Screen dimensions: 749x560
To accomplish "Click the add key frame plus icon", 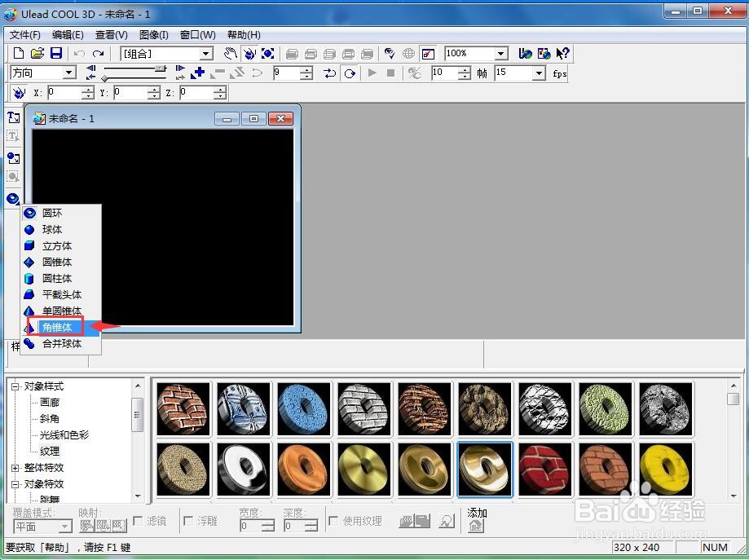I will pos(198,73).
